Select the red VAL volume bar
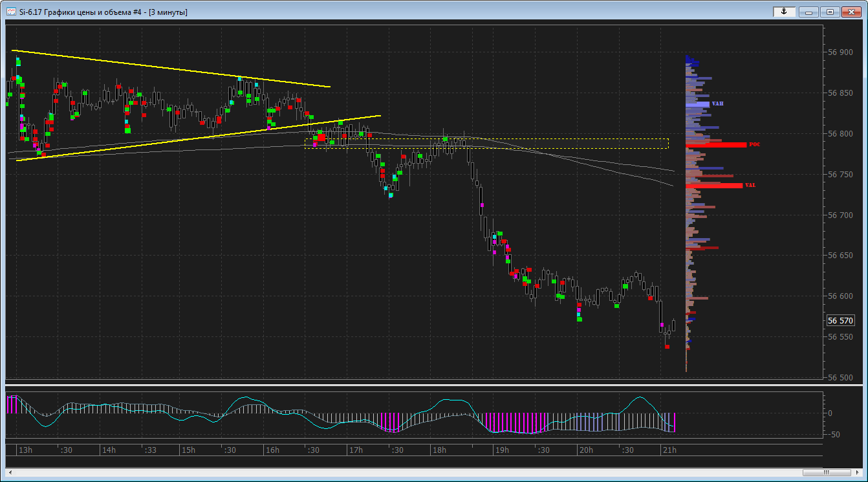The image size is (868, 482). pyautogui.click(x=715, y=186)
